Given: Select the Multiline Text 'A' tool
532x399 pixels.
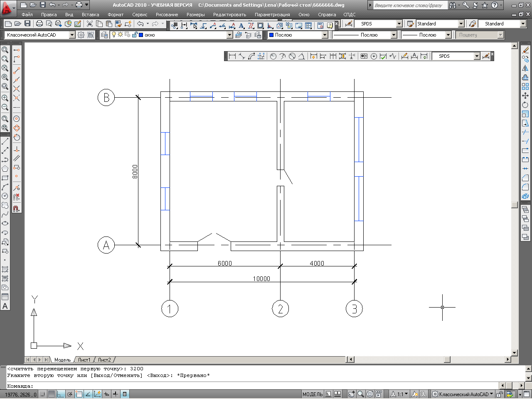Looking at the screenshot, I should pyautogui.click(x=5, y=306).
